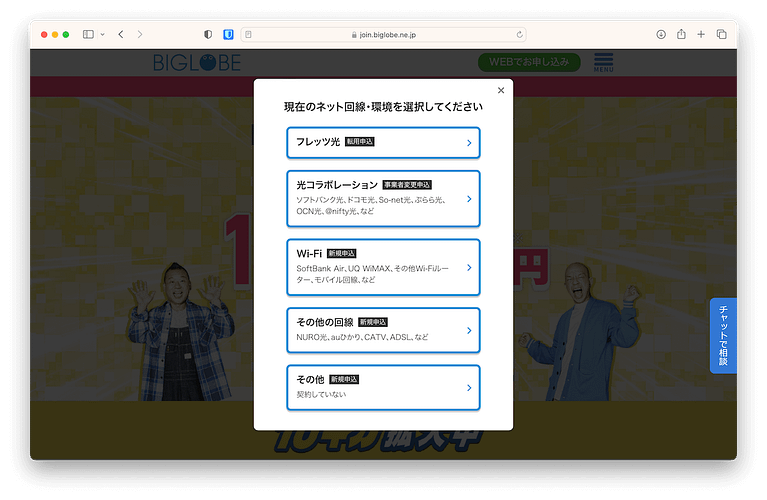Click the privacy shield icon

(x=208, y=34)
